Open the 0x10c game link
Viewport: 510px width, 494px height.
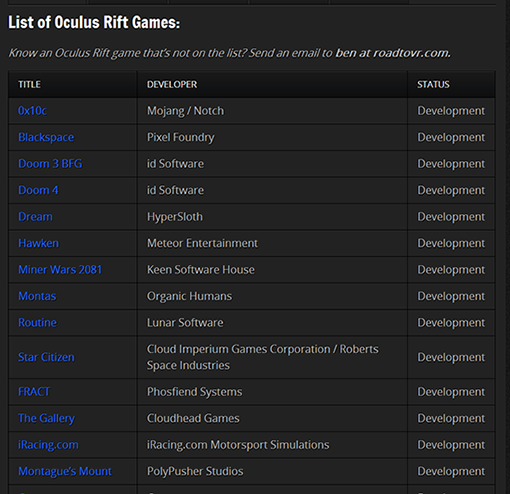(x=32, y=111)
